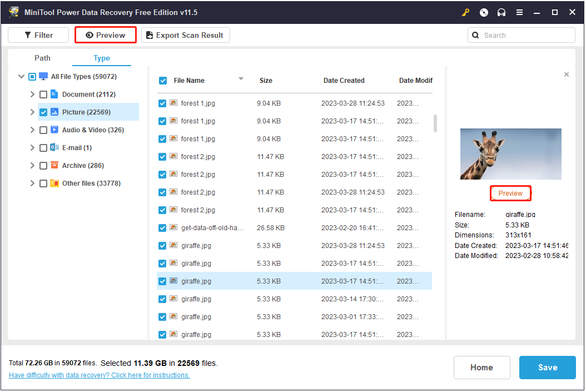Expand the Audio & Video category
The image size is (586, 392).
32,130
